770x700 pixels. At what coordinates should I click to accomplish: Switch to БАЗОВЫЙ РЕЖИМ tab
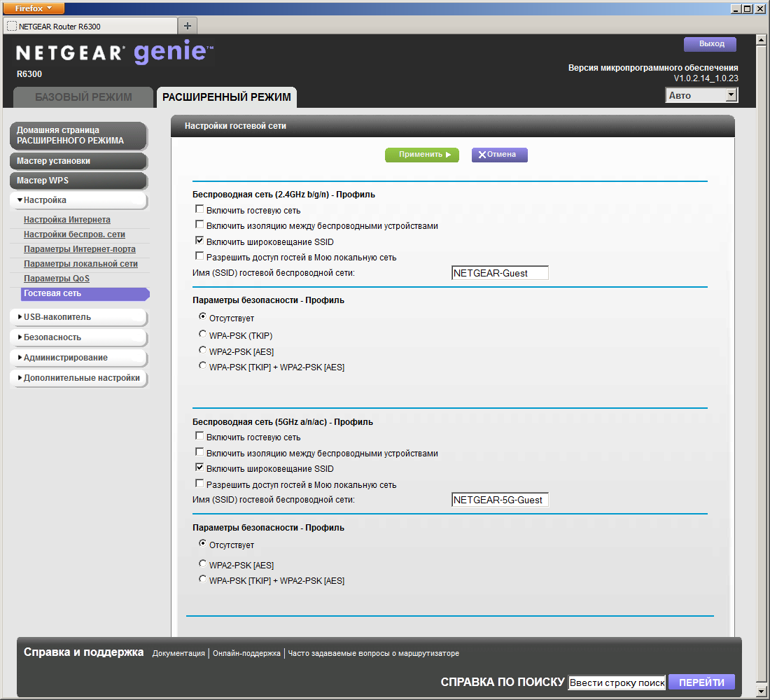click(x=83, y=97)
